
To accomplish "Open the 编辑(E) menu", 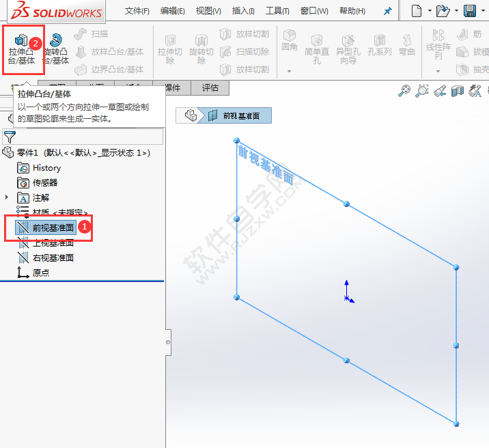I will [173, 11].
